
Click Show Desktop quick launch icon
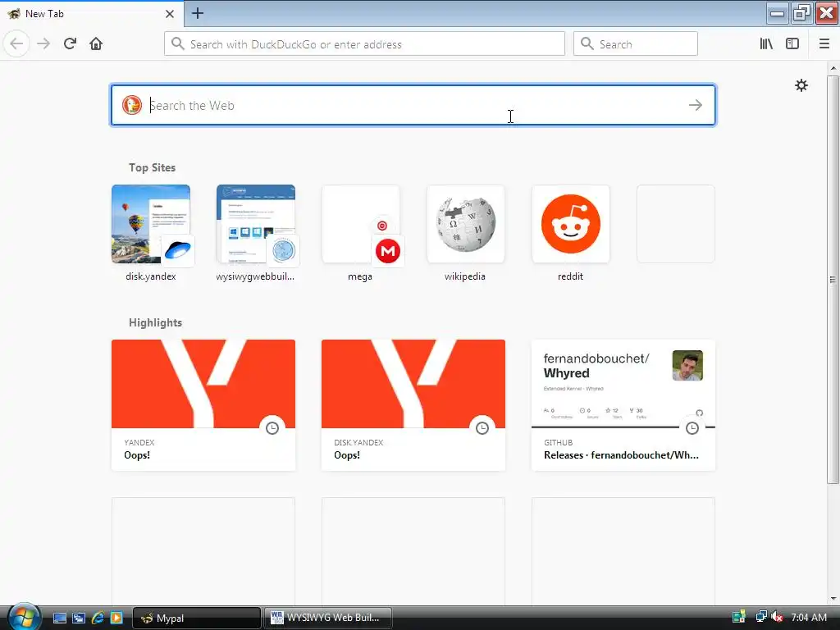pyautogui.click(x=60, y=618)
